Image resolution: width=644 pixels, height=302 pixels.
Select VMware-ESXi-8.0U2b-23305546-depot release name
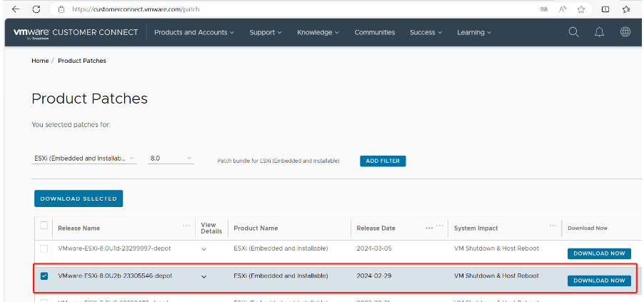click(x=115, y=276)
